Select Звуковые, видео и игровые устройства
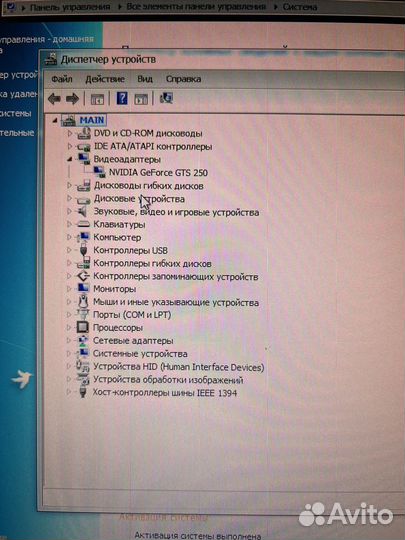The image size is (405, 540). coord(176,212)
